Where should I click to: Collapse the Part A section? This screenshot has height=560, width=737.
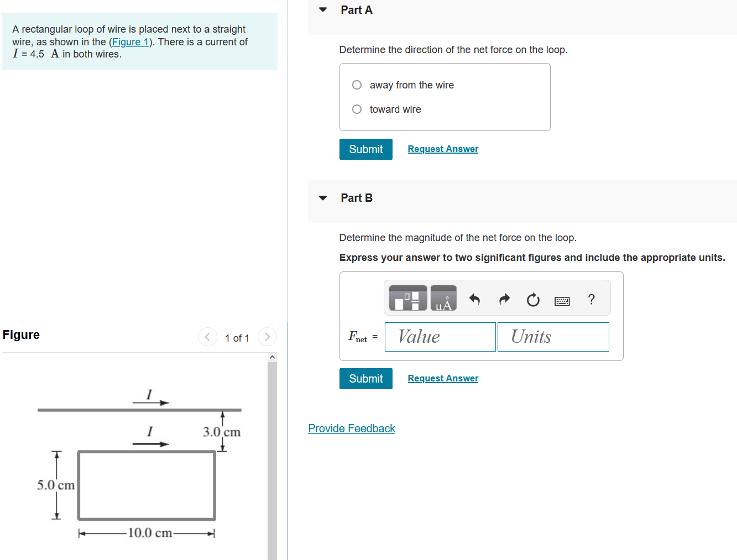(x=322, y=9)
